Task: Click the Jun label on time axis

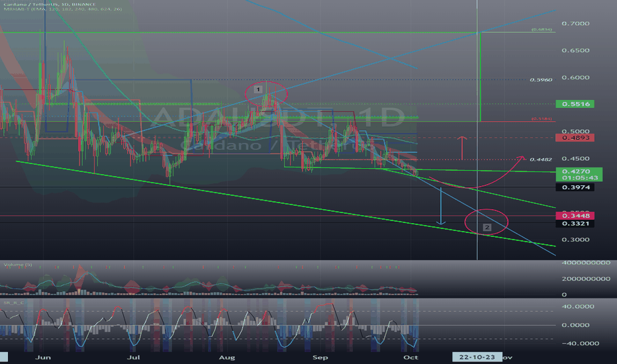Action: coord(43,357)
